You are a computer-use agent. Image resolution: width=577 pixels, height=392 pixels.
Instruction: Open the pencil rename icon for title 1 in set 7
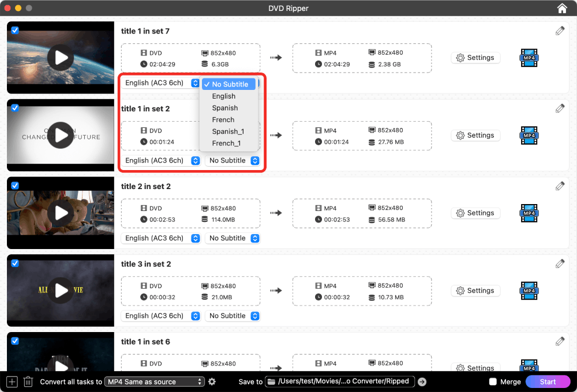pyautogui.click(x=560, y=31)
